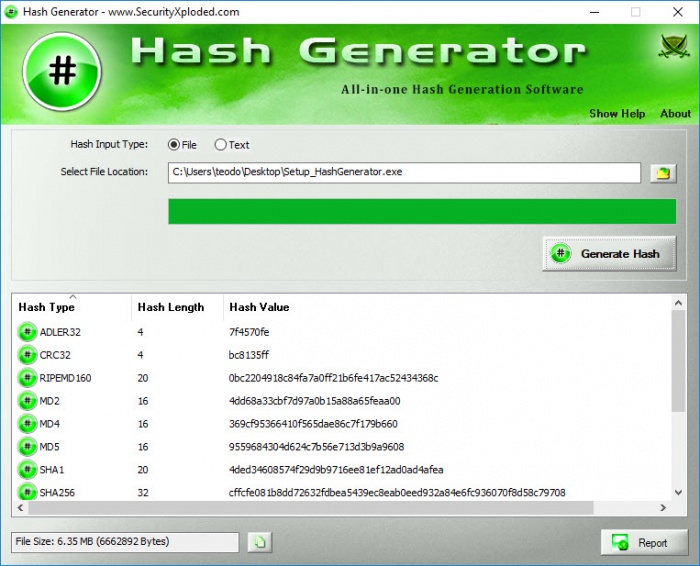This screenshot has width=700, height=566.
Task: Sort by the Hash Type column header
Action: point(71,307)
